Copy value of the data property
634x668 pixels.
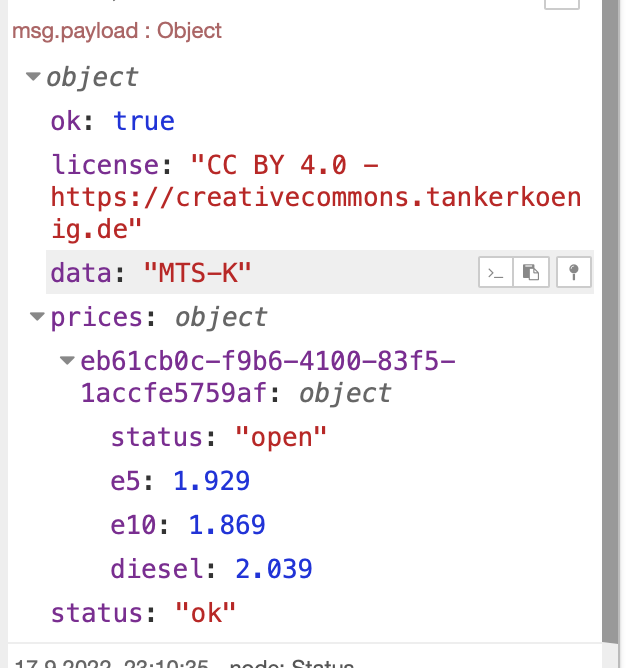tap(532, 272)
